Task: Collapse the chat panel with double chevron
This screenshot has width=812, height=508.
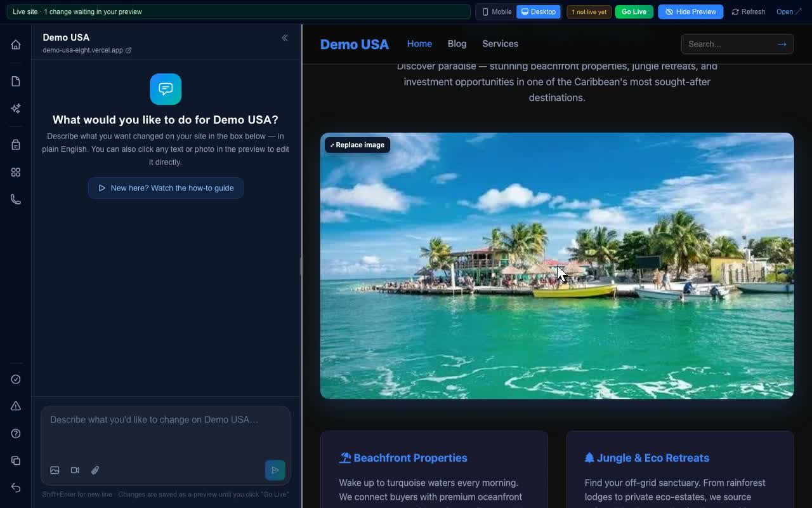Action: (x=285, y=38)
